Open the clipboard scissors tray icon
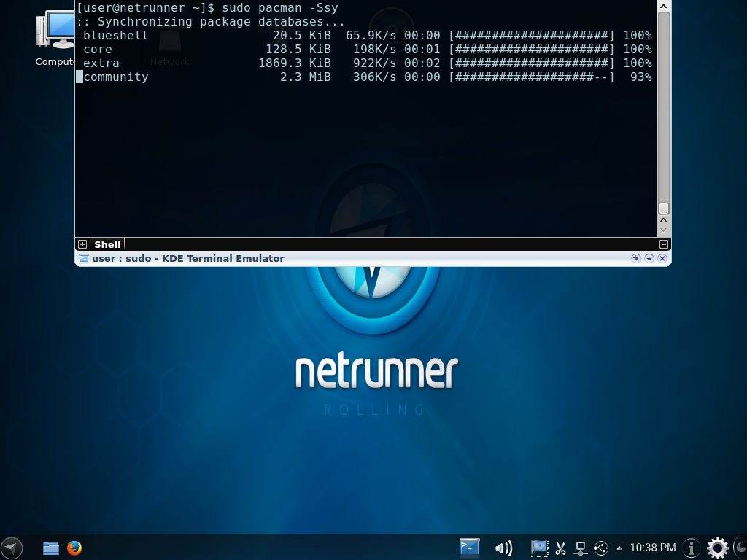 tap(561, 548)
